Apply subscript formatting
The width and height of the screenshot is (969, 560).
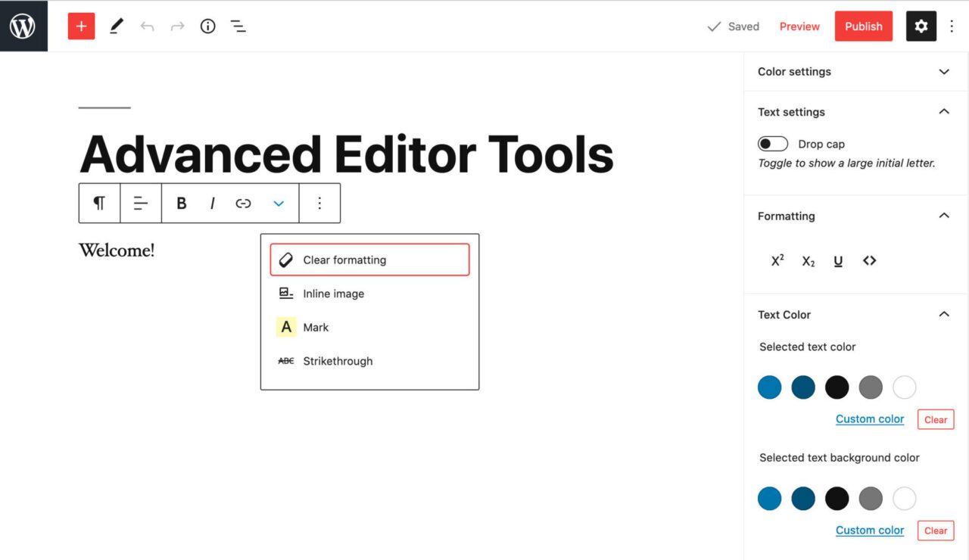point(807,260)
